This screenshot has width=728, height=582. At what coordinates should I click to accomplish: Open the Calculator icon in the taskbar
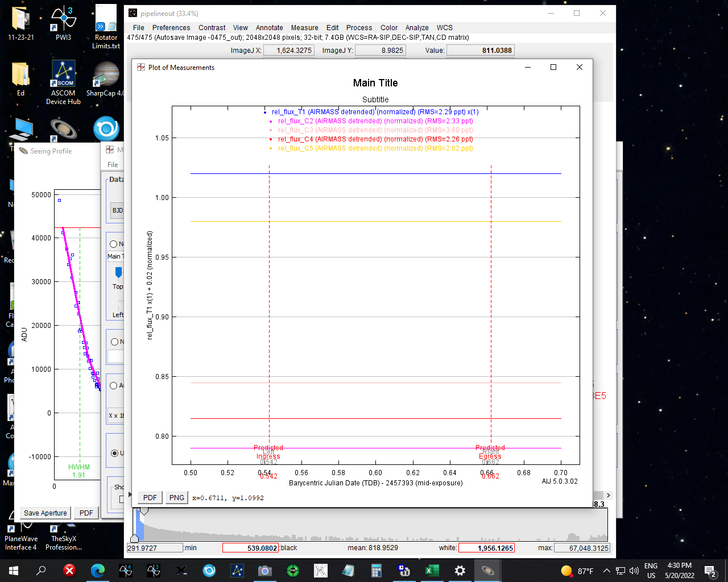[x=376, y=570]
